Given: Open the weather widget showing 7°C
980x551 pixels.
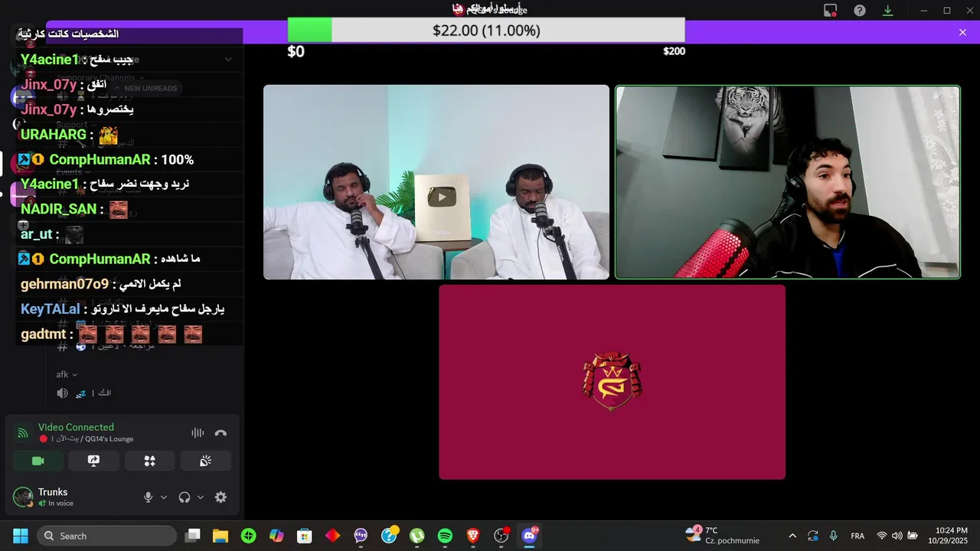Looking at the screenshot, I should click(x=724, y=535).
